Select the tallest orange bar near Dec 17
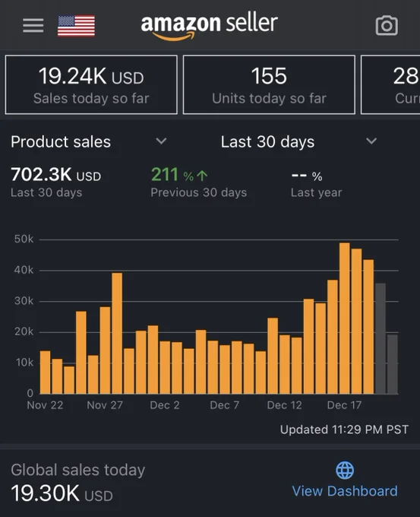The height and width of the screenshot is (517, 420). (x=345, y=318)
